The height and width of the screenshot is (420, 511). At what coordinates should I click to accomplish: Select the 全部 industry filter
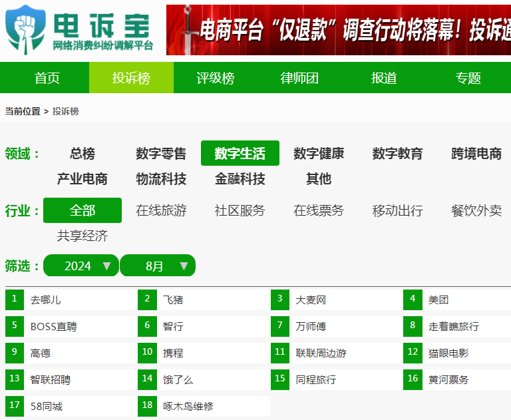[x=83, y=210]
